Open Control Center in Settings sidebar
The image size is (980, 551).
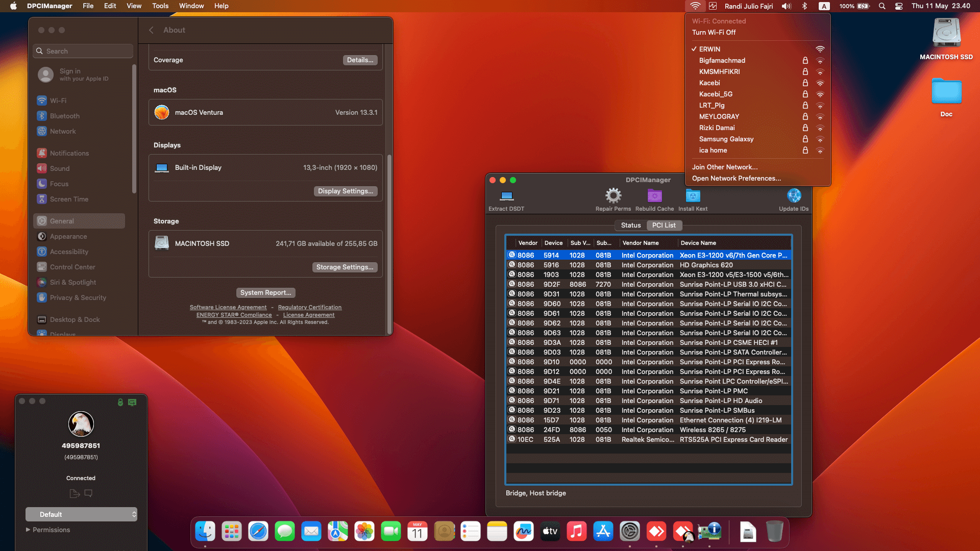pyautogui.click(x=79, y=267)
